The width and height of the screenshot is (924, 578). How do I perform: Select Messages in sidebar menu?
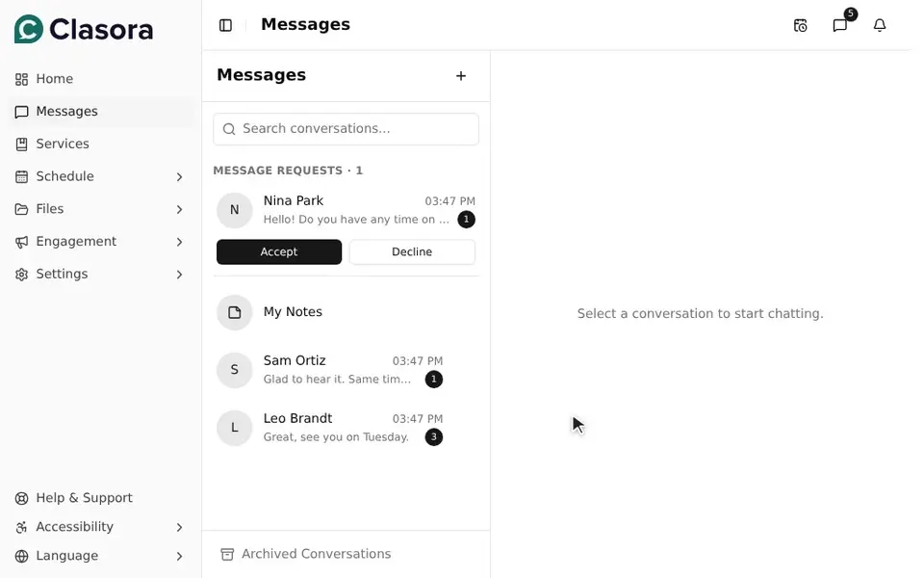[x=100, y=112]
